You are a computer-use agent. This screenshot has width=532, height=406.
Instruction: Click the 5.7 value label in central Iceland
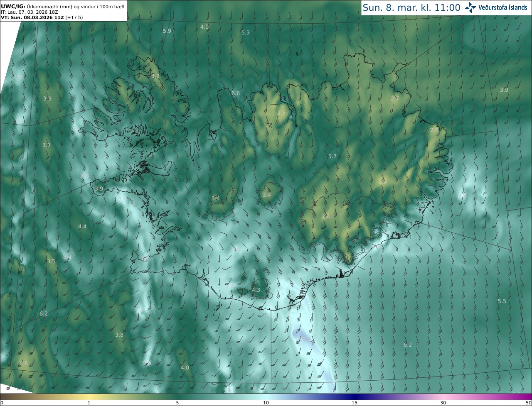(332, 157)
